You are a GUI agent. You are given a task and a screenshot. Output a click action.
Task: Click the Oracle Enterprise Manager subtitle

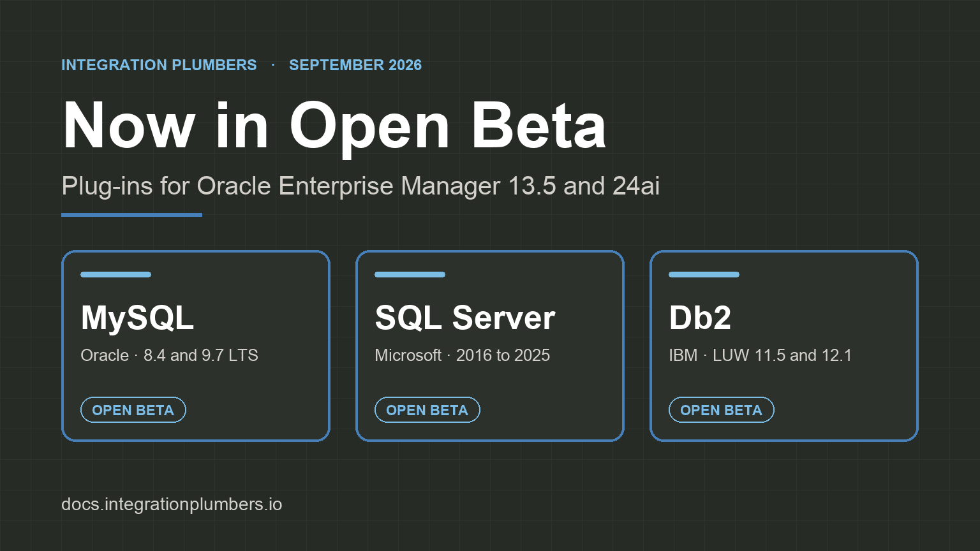360,186
